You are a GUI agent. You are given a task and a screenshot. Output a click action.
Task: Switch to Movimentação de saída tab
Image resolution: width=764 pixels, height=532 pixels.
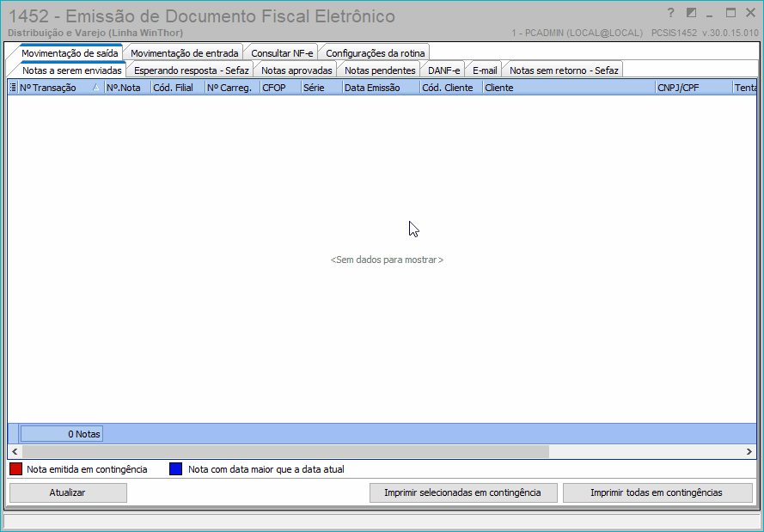(x=70, y=53)
